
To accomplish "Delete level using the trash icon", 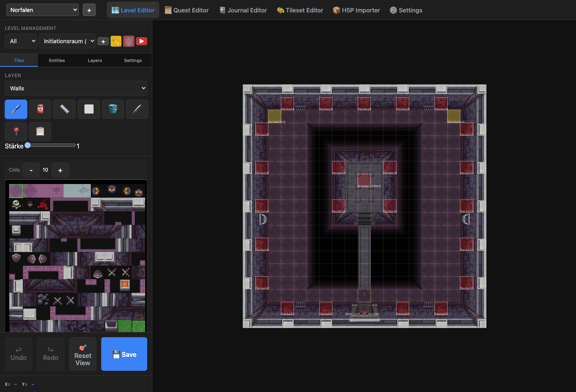I will (x=129, y=41).
